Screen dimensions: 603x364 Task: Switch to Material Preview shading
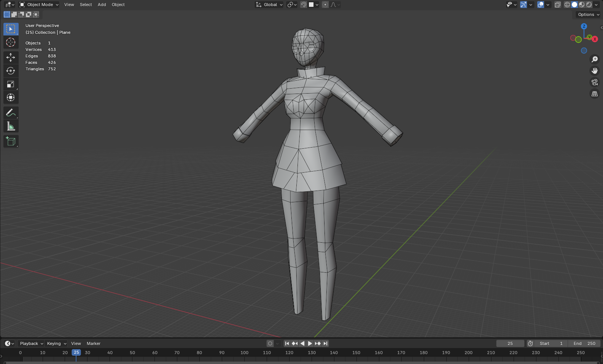click(x=582, y=5)
